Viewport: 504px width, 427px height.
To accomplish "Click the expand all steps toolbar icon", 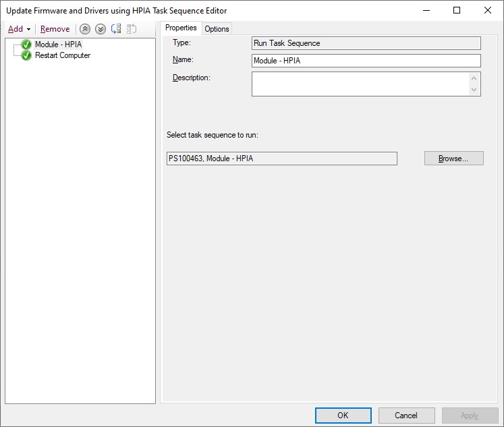I will pyautogui.click(x=116, y=29).
